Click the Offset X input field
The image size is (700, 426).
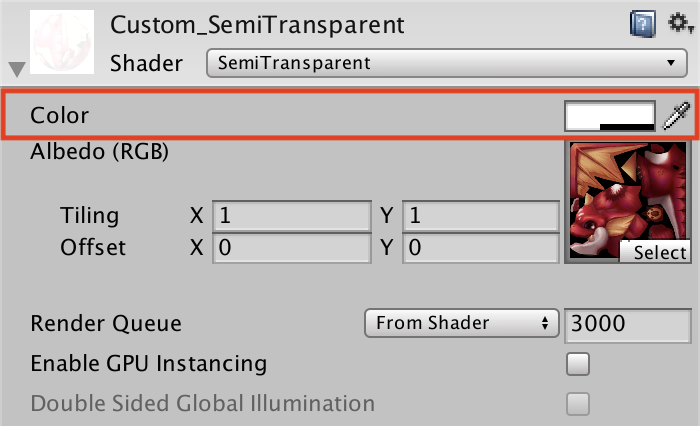291,247
